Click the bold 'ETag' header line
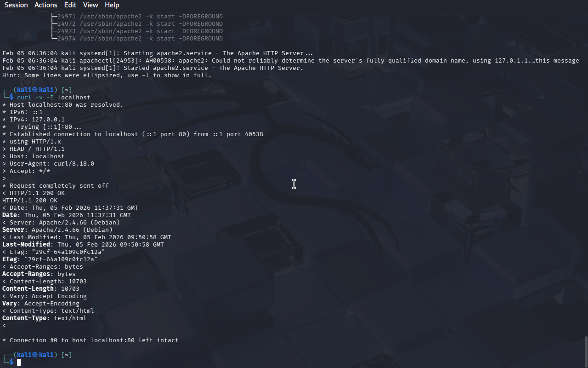This screenshot has width=588, height=368. point(50,259)
